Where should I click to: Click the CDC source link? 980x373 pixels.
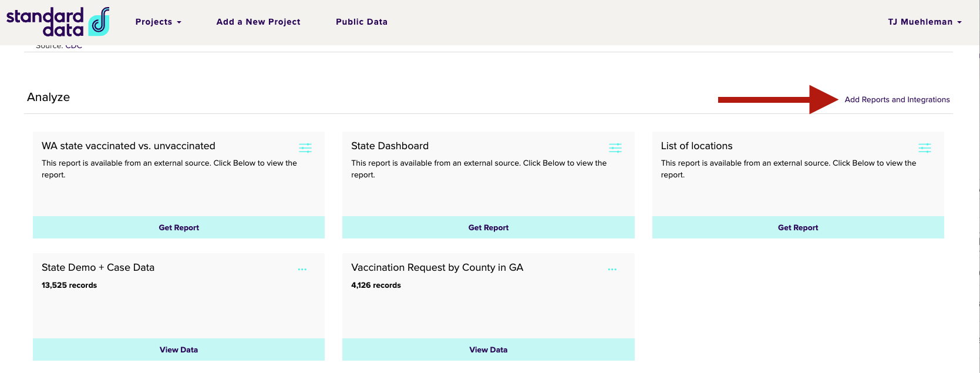pos(73,46)
